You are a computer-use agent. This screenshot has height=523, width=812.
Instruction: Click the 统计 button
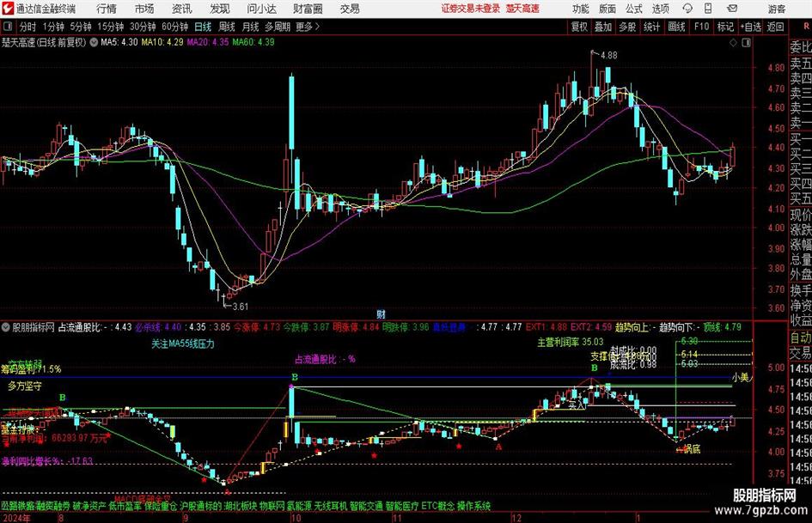pyautogui.click(x=651, y=27)
